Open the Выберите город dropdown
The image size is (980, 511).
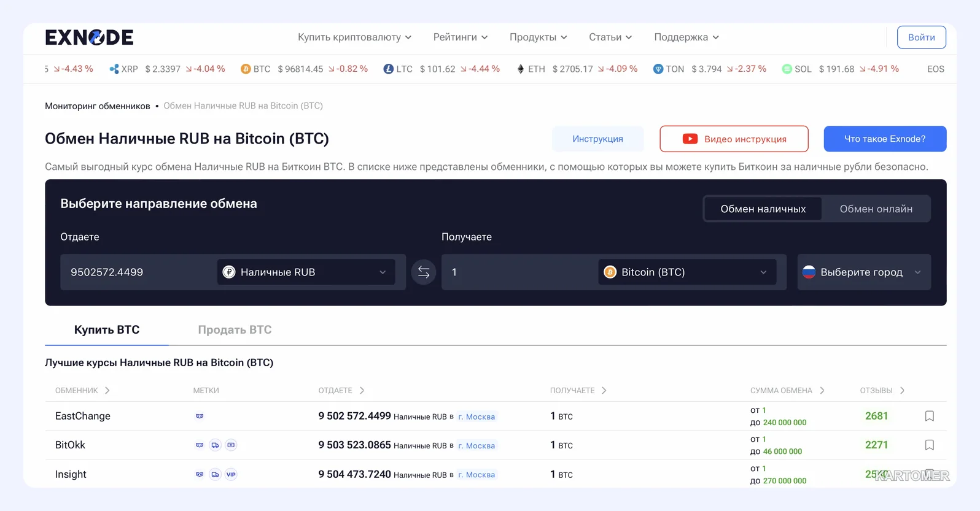(864, 272)
